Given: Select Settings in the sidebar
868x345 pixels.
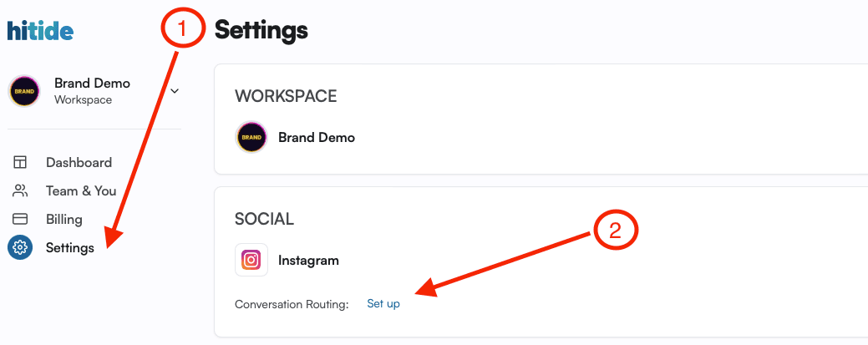Looking at the screenshot, I should coord(69,247).
